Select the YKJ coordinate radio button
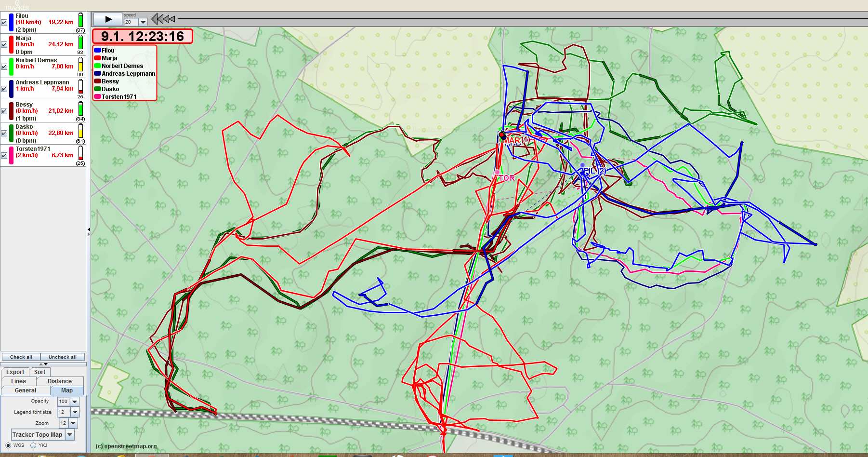 [x=33, y=445]
